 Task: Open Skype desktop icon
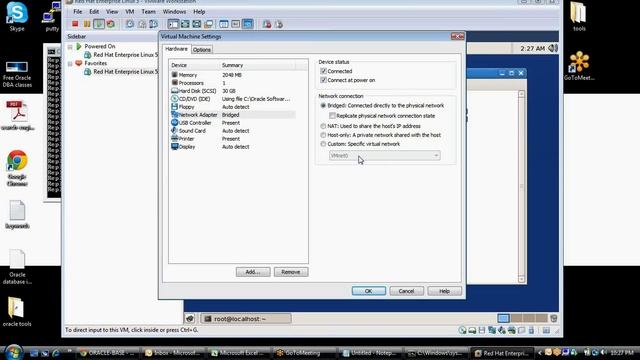17,17
